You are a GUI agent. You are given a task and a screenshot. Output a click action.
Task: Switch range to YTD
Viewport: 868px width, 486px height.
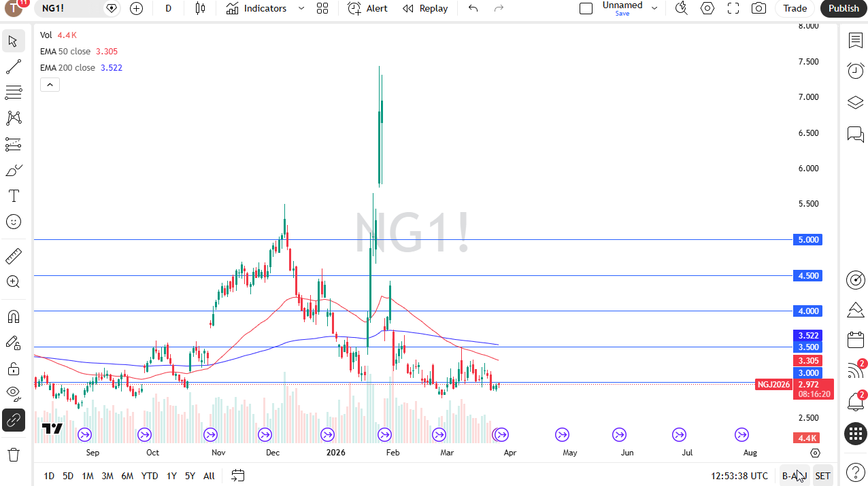pyautogui.click(x=150, y=476)
